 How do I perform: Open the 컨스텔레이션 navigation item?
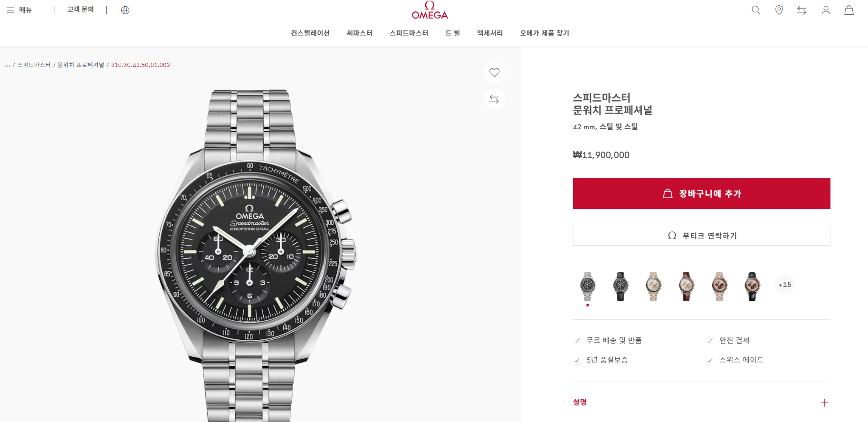pyautogui.click(x=310, y=33)
